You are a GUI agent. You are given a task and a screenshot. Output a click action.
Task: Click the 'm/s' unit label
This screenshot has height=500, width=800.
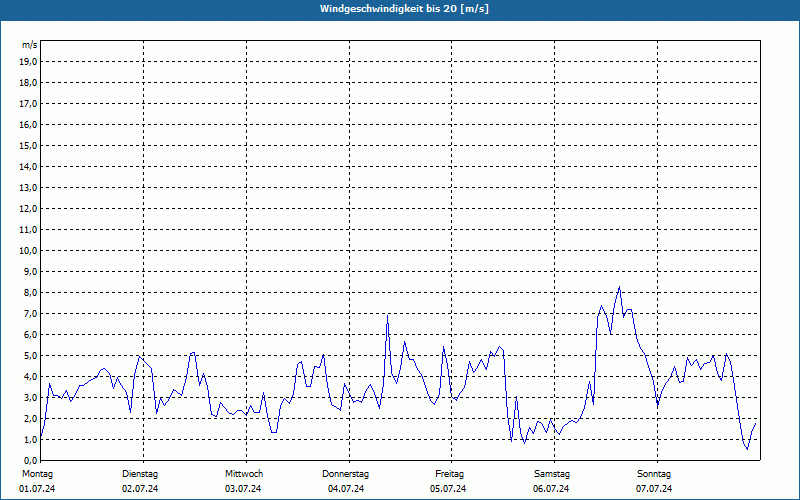tap(30, 45)
